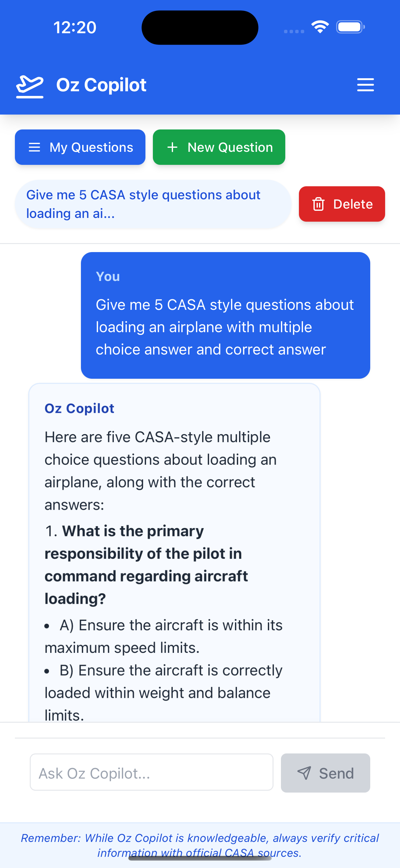Open the My Questions list
The height and width of the screenshot is (868, 400).
[80, 147]
